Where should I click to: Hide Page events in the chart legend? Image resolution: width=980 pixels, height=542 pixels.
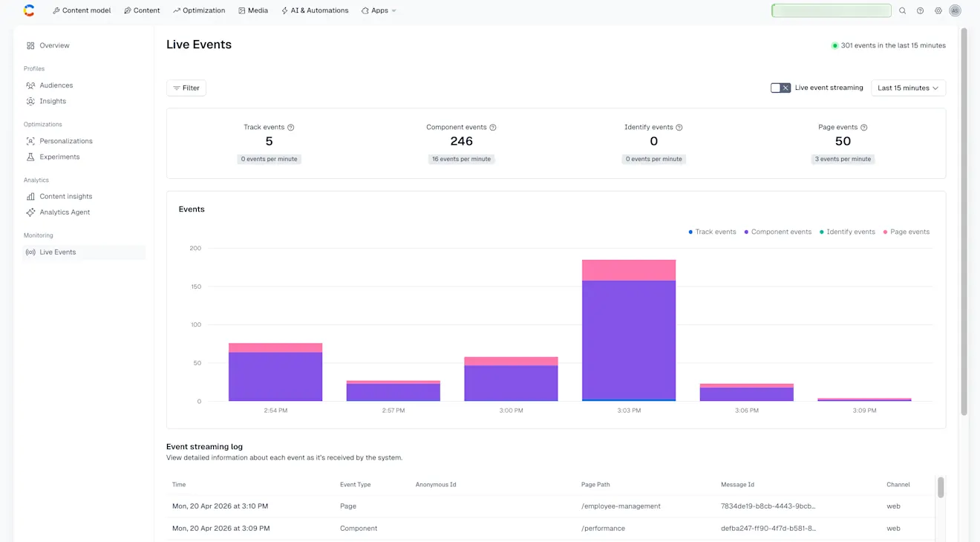[909, 232]
